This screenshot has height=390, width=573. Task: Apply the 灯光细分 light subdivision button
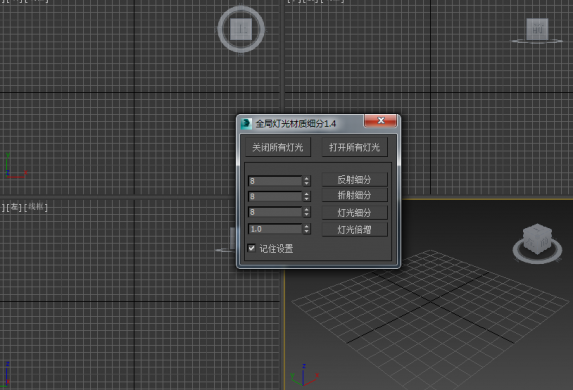pyautogui.click(x=354, y=212)
